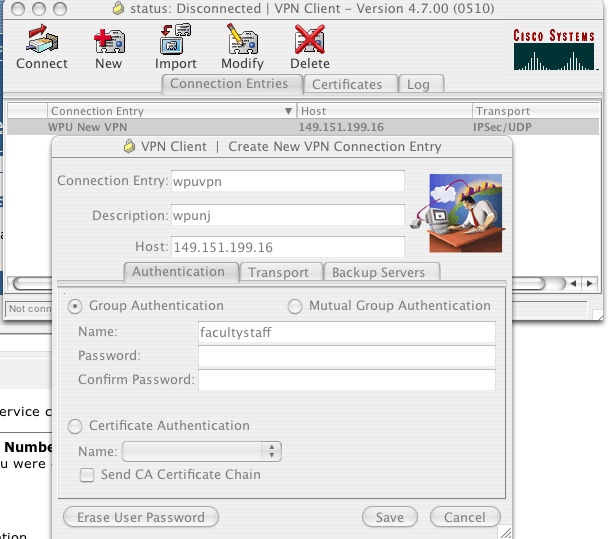The image size is (608, 539).
Task: Open the Certificates tab
Action: pos(351,84)
